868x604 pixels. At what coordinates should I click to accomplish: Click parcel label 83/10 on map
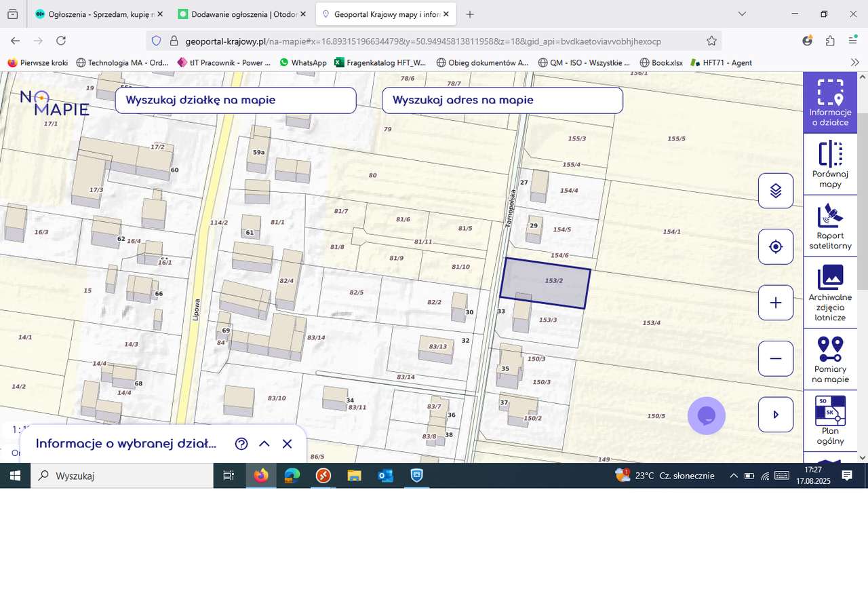point(277,398)
